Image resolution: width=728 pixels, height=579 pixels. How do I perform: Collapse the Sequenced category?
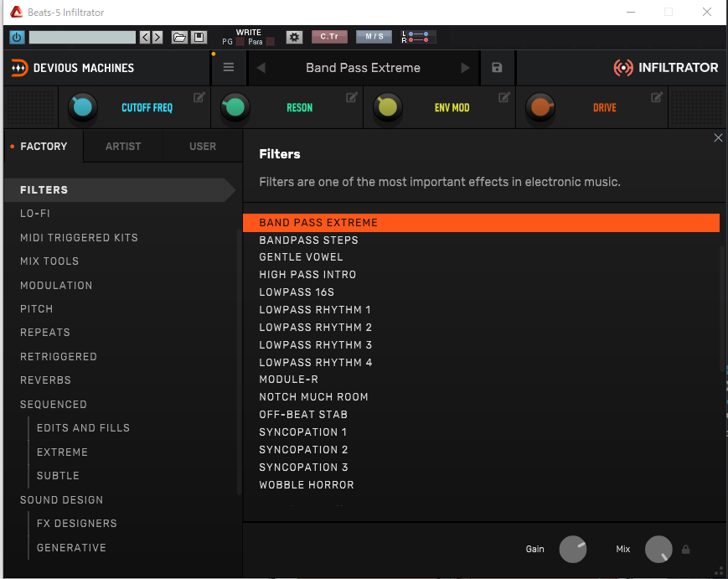coord(54,405)
